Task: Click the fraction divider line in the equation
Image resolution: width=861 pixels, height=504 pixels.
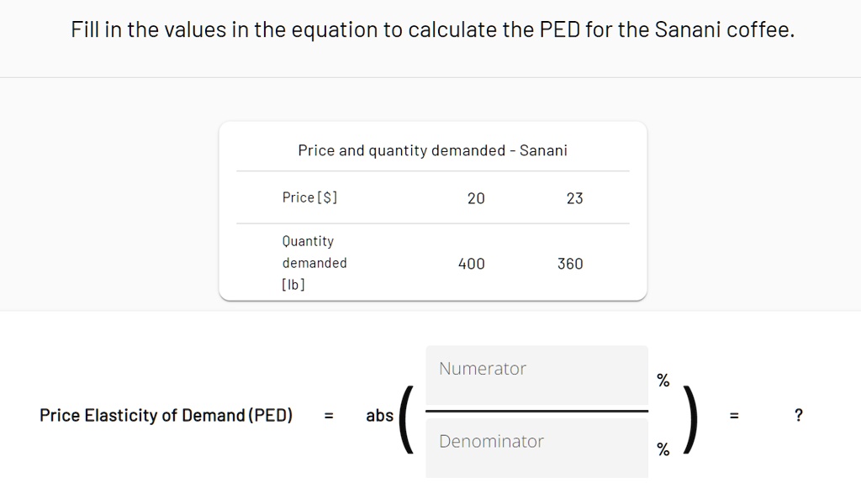Action: point(536,412)
